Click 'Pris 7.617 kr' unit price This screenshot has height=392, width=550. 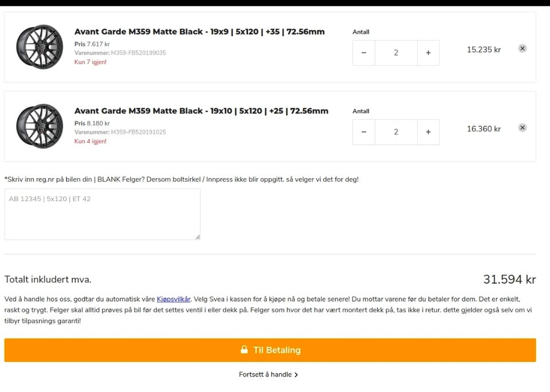92,44
